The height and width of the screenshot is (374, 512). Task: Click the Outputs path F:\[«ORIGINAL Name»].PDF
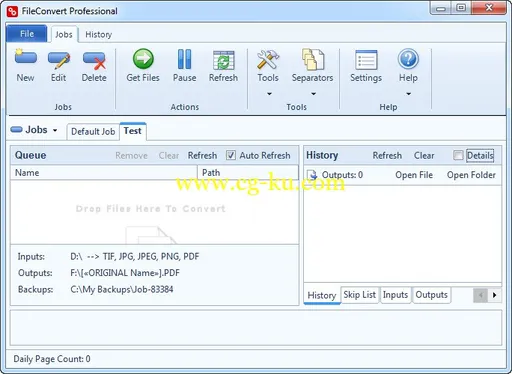(x=125, y=273)
